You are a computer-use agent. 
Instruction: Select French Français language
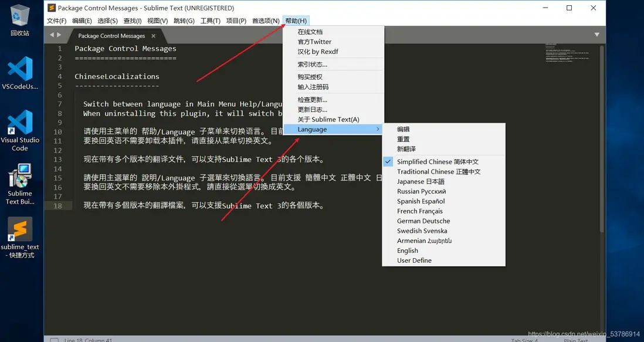443,211
